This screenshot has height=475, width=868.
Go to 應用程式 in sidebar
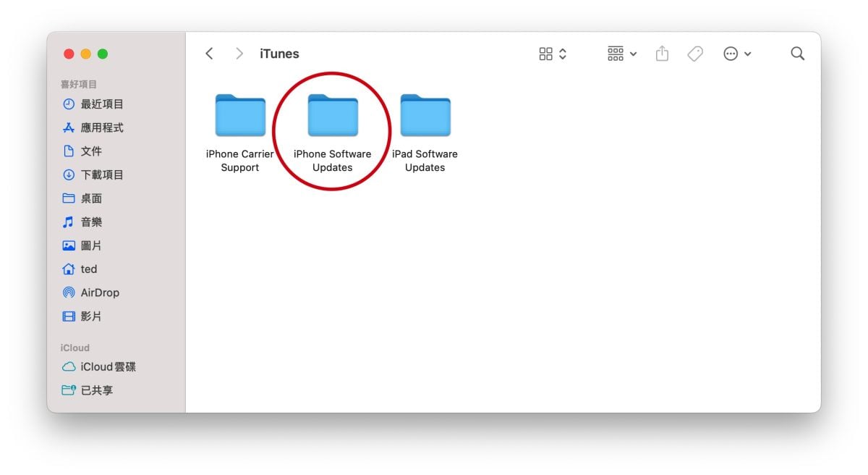[x=101, y=127]
